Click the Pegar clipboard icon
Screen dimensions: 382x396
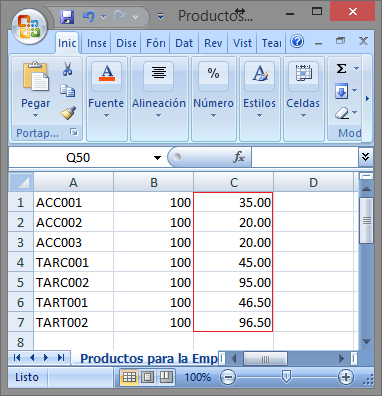tap(36, 77)
